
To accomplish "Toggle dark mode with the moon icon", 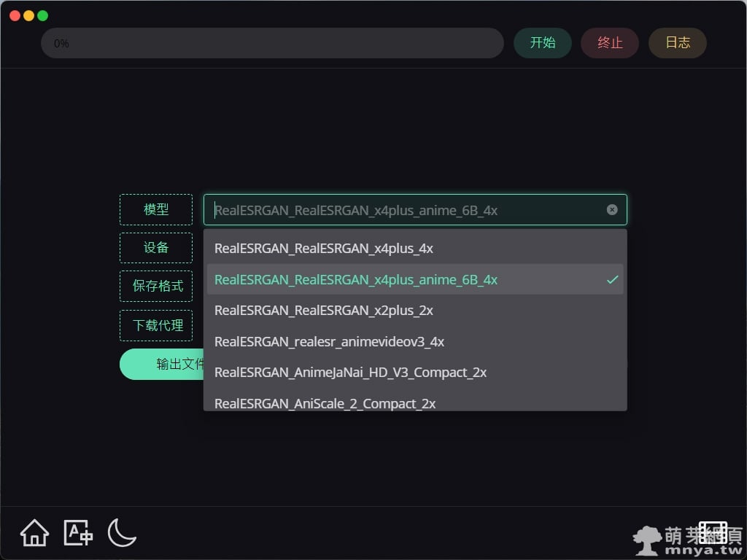I will (x=122, y=533).
